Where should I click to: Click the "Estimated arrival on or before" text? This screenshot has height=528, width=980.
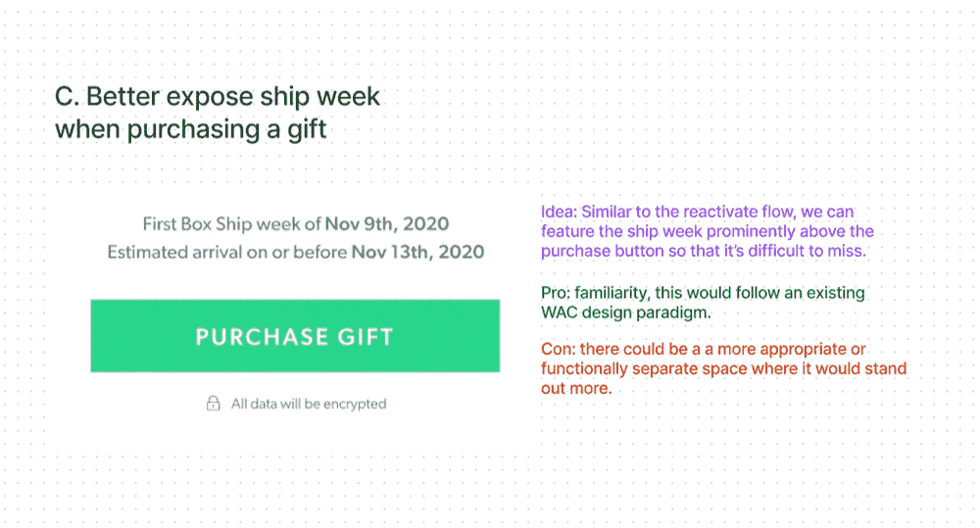226,252
